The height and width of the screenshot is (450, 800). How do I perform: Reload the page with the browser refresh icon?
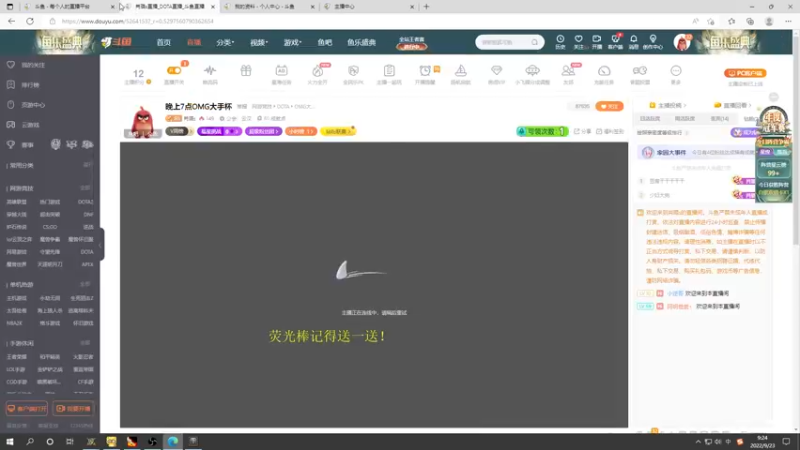[x=30, y=21]
